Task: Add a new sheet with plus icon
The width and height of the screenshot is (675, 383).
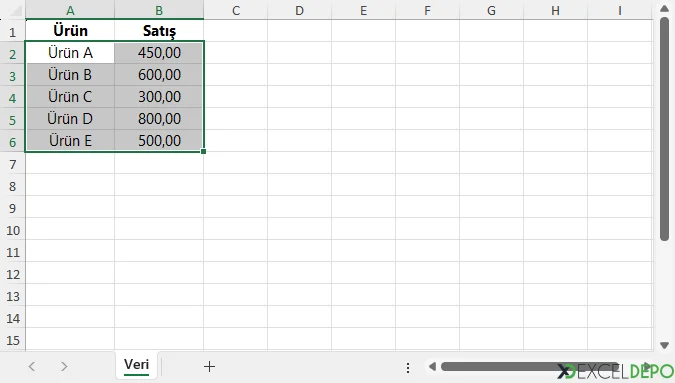Action: (209, 367)
